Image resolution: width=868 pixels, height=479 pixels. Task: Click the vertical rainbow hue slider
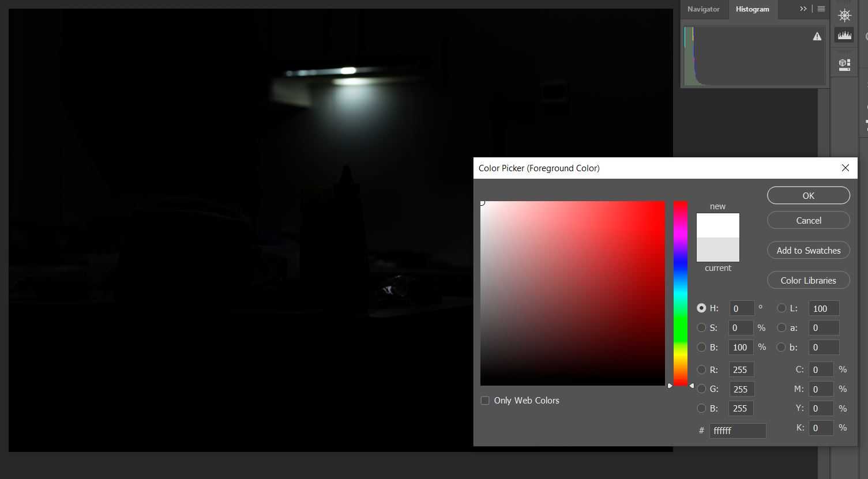pyautogui.click(x=681, y=293)
